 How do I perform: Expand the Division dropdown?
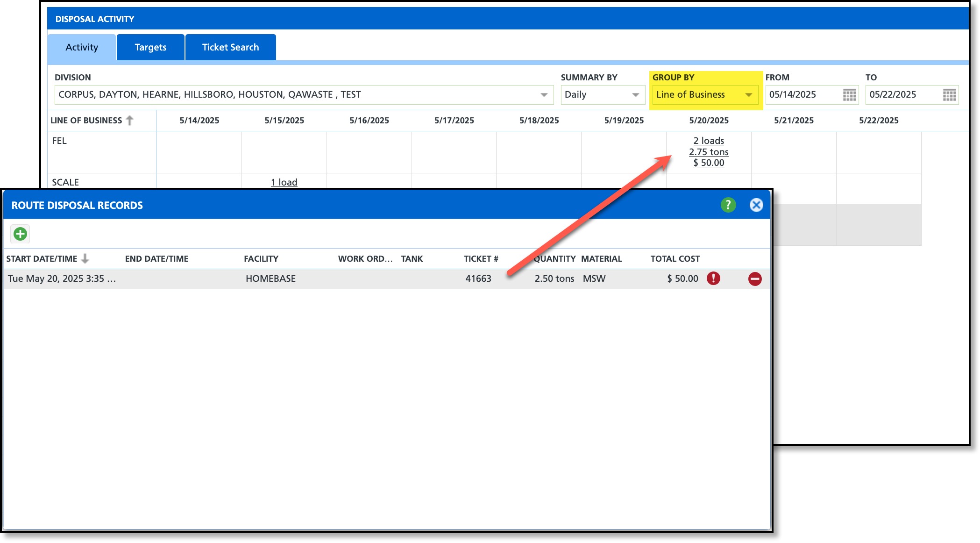click(x=544, y=95)
